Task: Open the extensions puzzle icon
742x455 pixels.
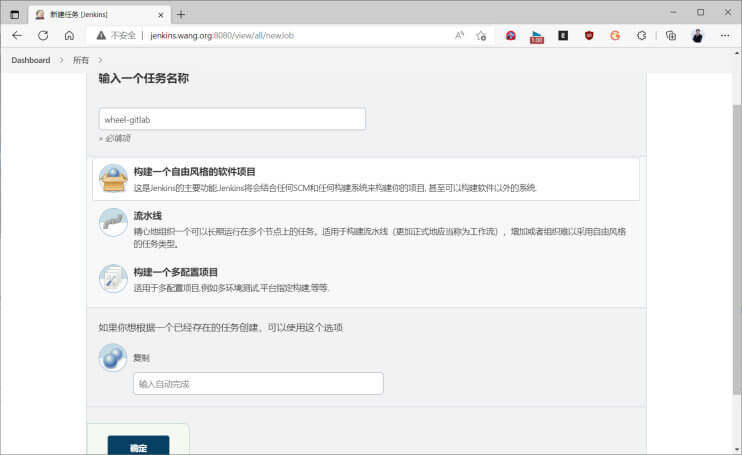Action: pyautogui.click(x=642, y=35)
